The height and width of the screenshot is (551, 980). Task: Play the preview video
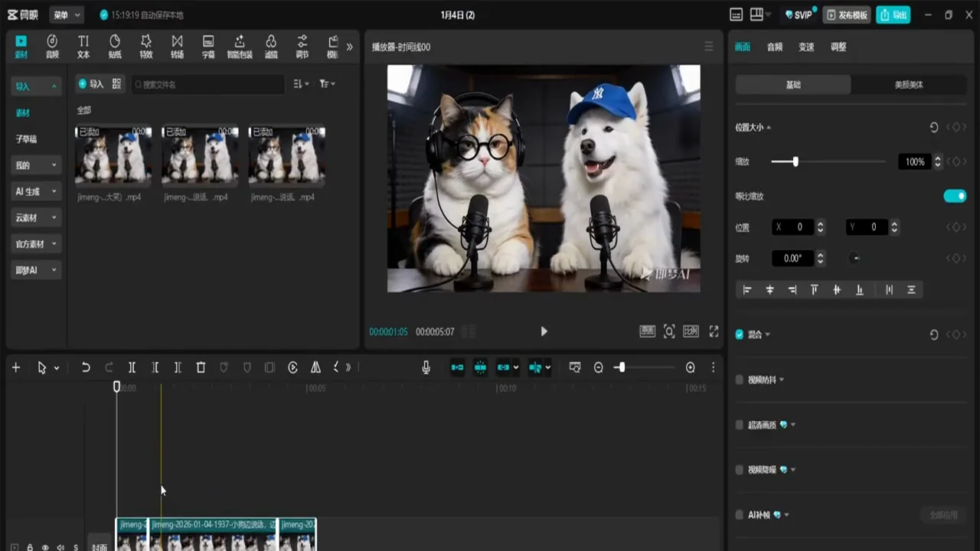point(544,331)
